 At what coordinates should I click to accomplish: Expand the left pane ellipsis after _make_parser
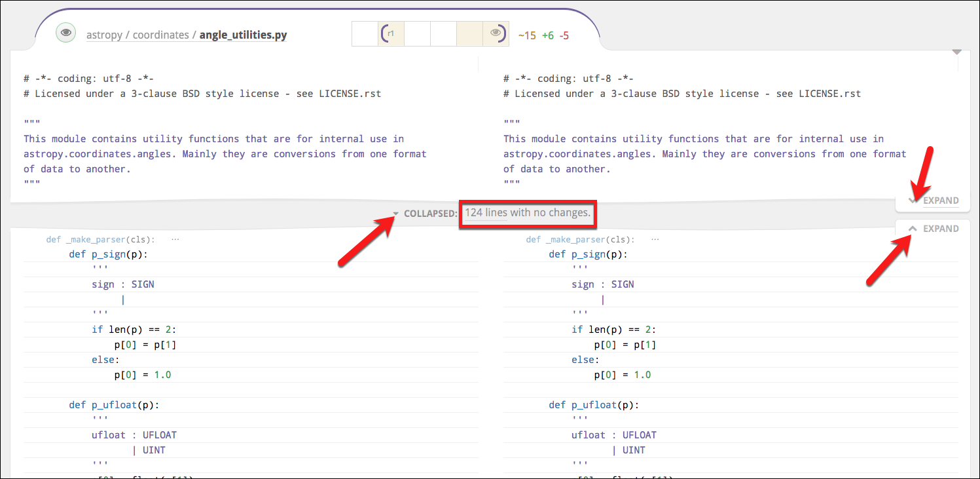coord(174,240)
